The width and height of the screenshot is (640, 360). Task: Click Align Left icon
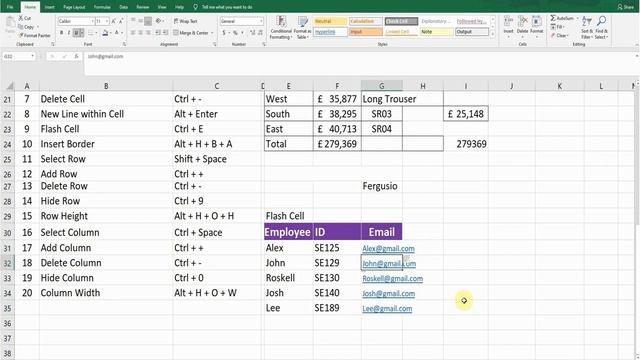[x=133, y=33]
